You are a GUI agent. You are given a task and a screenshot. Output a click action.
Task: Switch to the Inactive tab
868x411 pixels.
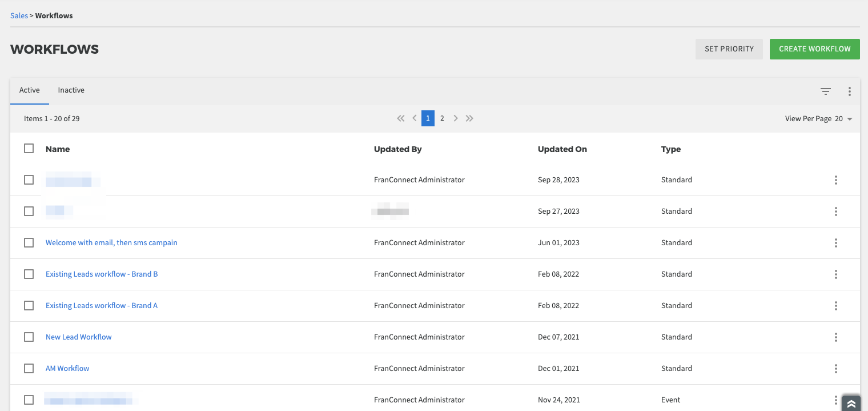click(x=71, y=90)
